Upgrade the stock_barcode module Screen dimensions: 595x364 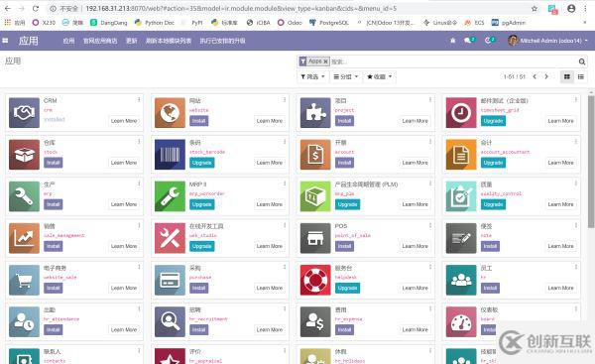click(202, 163)
